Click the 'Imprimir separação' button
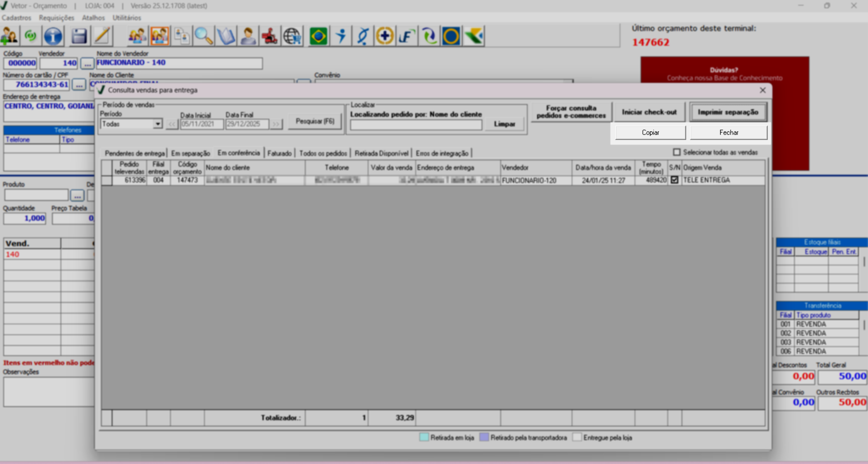868x464 pixels. click(x=728, y=112)
